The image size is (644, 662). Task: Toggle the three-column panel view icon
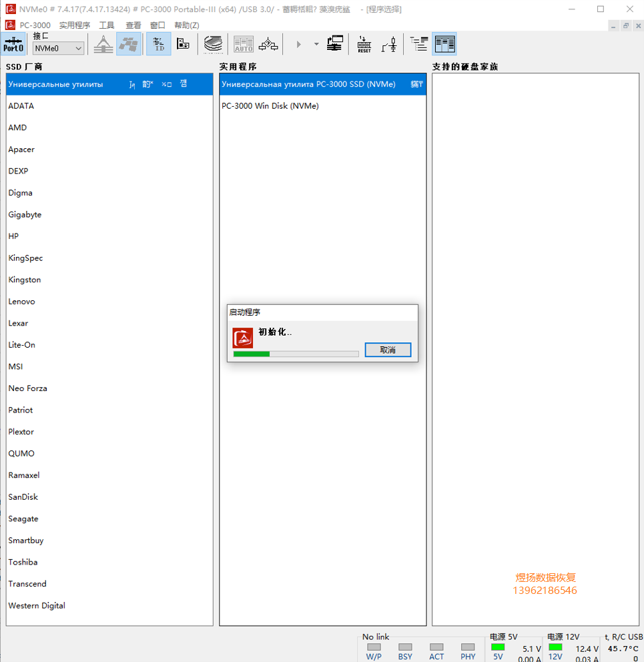click(x=444, y=44)
